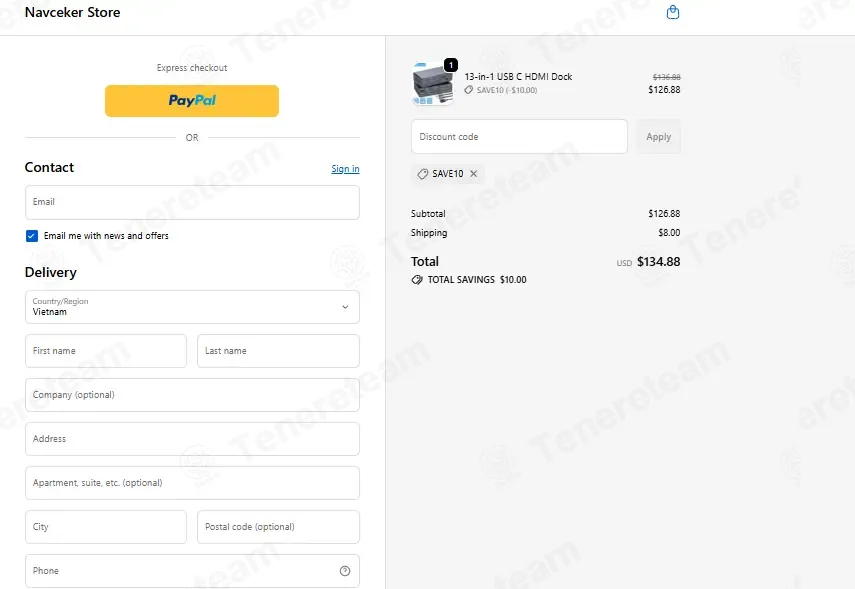Click the struck-through $136.88 original price
The width and height of the screenshot is (855, 589).
[x=666, y=77]
